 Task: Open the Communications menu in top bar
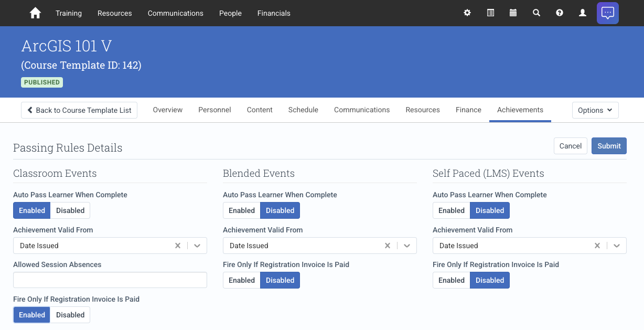(176, 13)
